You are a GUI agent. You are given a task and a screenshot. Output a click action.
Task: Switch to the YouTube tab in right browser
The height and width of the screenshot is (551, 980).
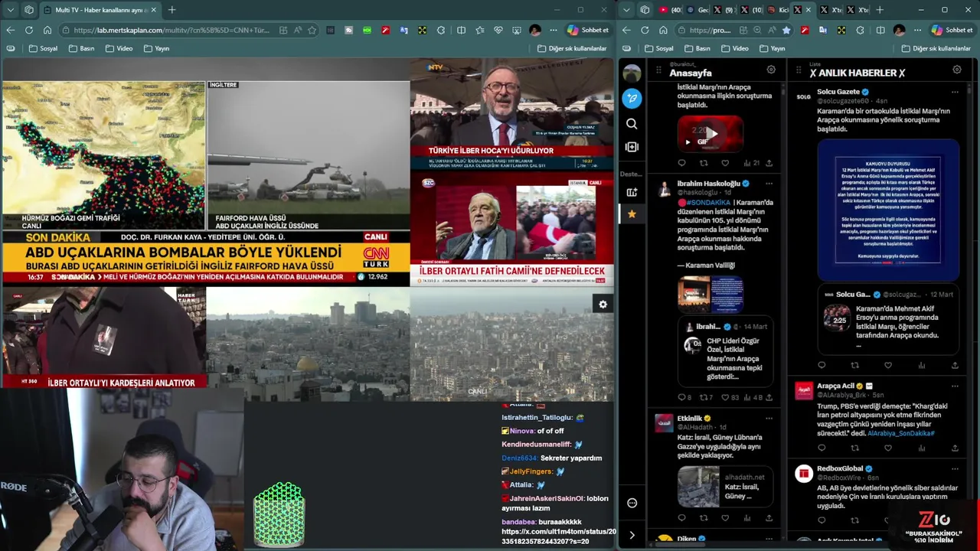(x=670, y=10)
